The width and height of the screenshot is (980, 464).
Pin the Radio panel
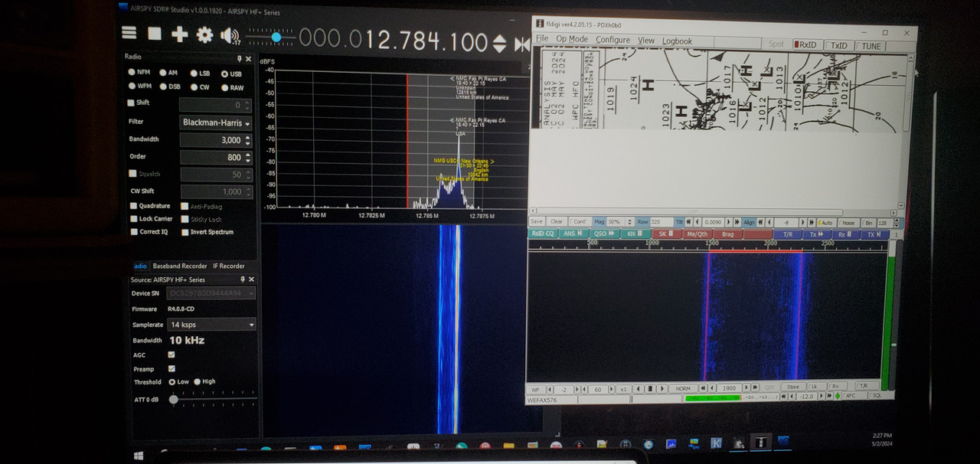pos(240,58)
